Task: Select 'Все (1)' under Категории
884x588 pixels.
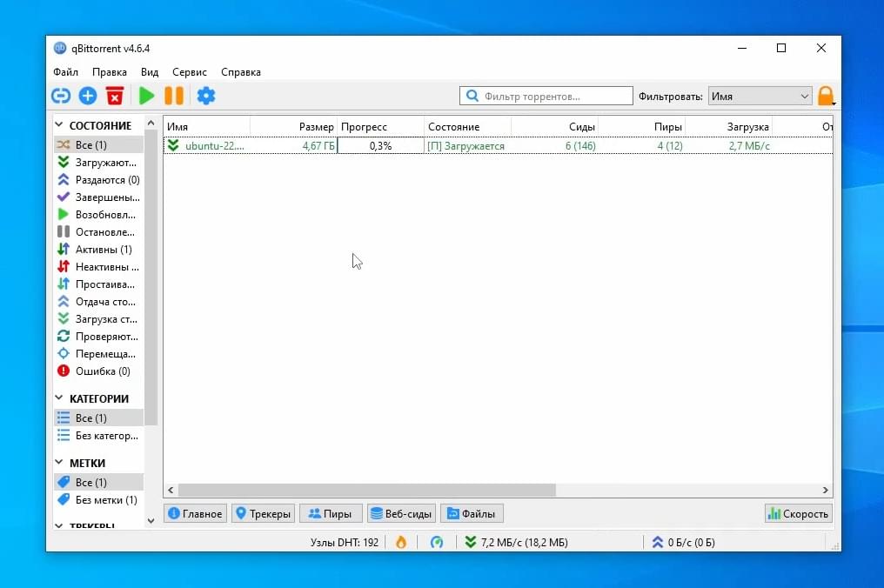Action: (x=98, y=418)
